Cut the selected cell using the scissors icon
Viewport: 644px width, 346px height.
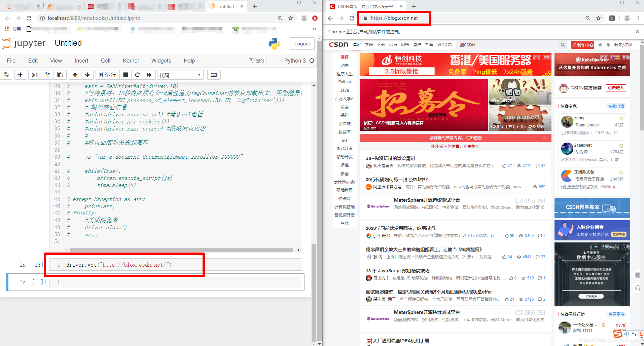34,75
